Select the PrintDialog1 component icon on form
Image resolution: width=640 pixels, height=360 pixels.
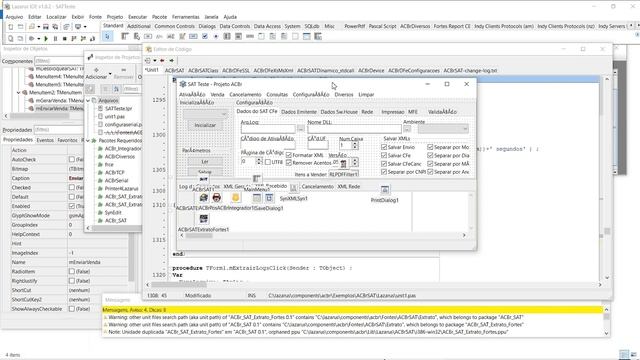click(x=385, y=189)
